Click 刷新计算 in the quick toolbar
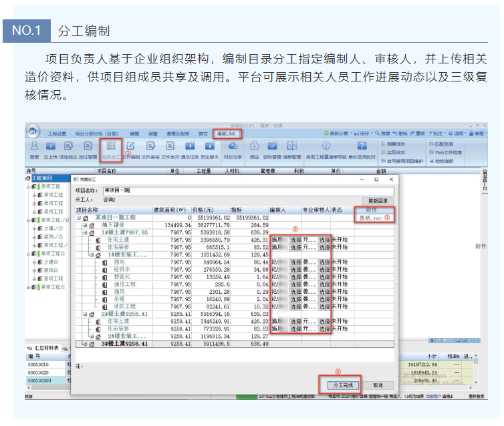504x426 pixels. click(x=336, y=134)
